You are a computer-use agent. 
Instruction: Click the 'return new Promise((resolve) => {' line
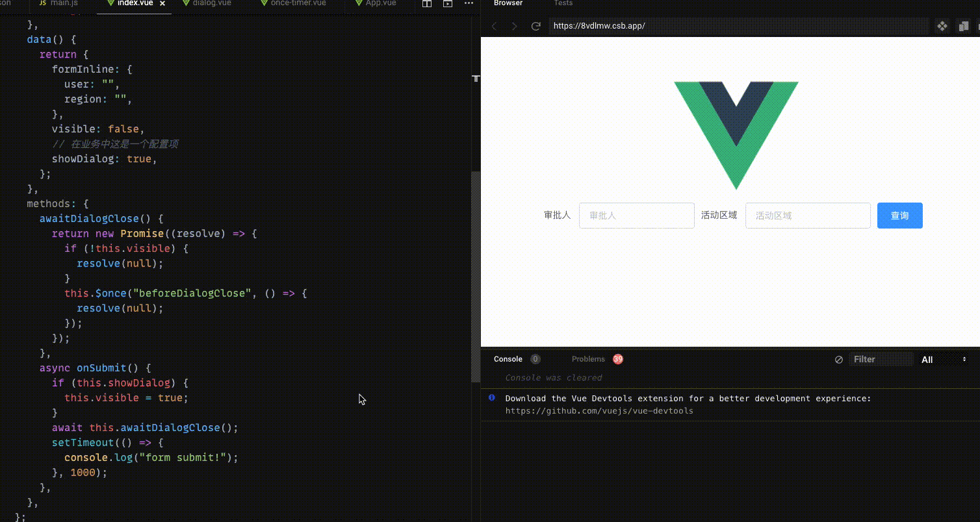point(155,234)
